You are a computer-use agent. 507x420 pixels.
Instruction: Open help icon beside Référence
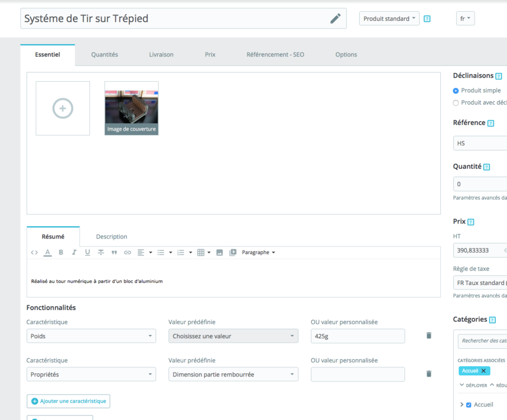491,123
